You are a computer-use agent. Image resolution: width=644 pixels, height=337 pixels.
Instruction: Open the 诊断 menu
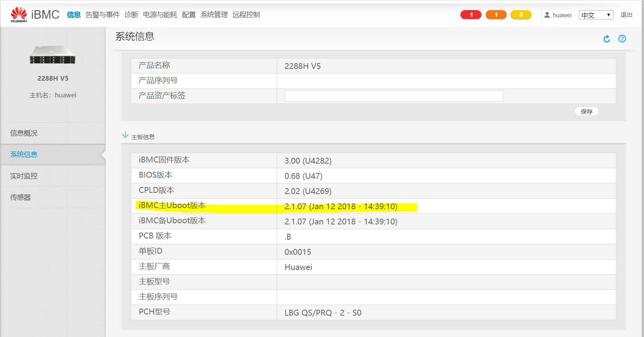(x=131, y=15)
